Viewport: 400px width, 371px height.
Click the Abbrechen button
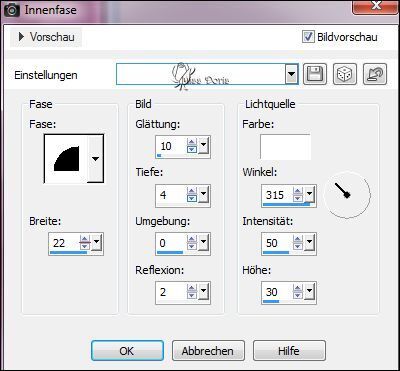point(208,351)
